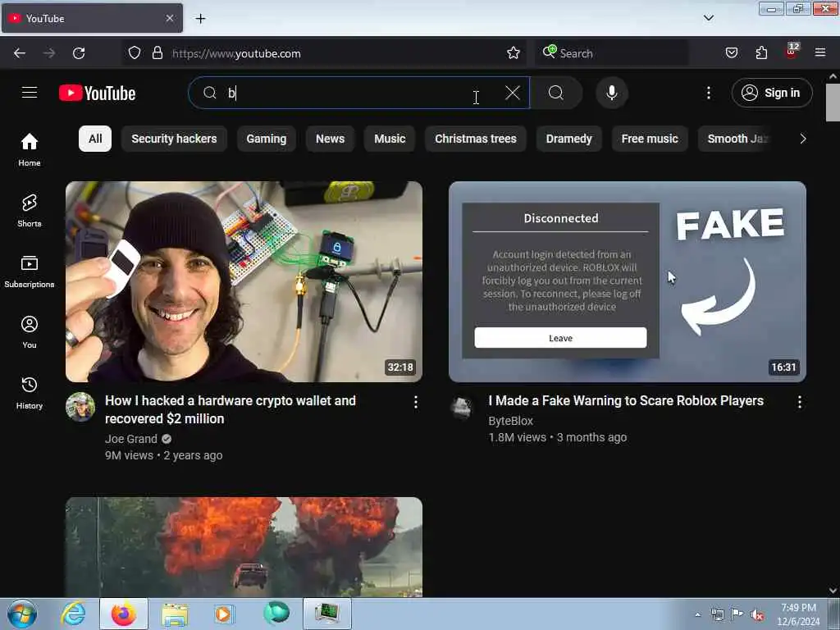Image resolution: width=840 pixels, height=630 pixels.
Task: Show more category chips arrow
Action: tap(802, 139)
